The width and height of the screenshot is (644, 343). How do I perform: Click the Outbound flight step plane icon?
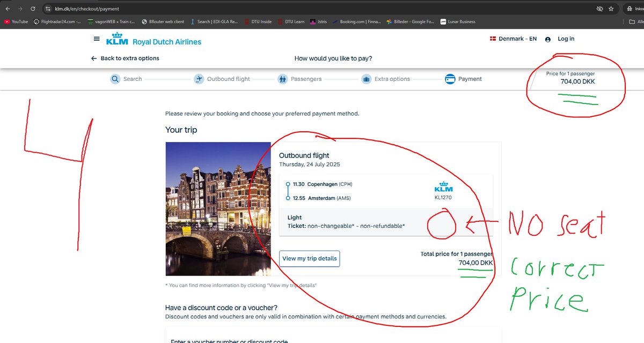pyautogui.click(x=199, y=79)
